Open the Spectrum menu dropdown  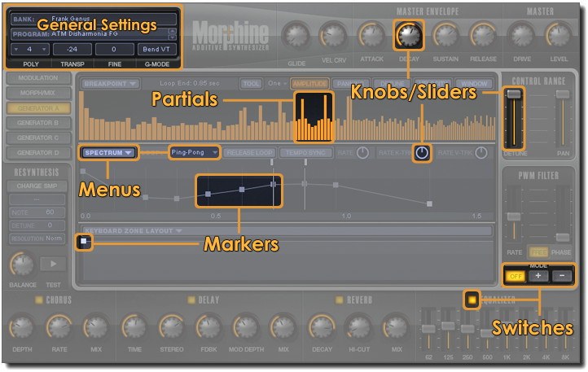click(x=108, y=152)
